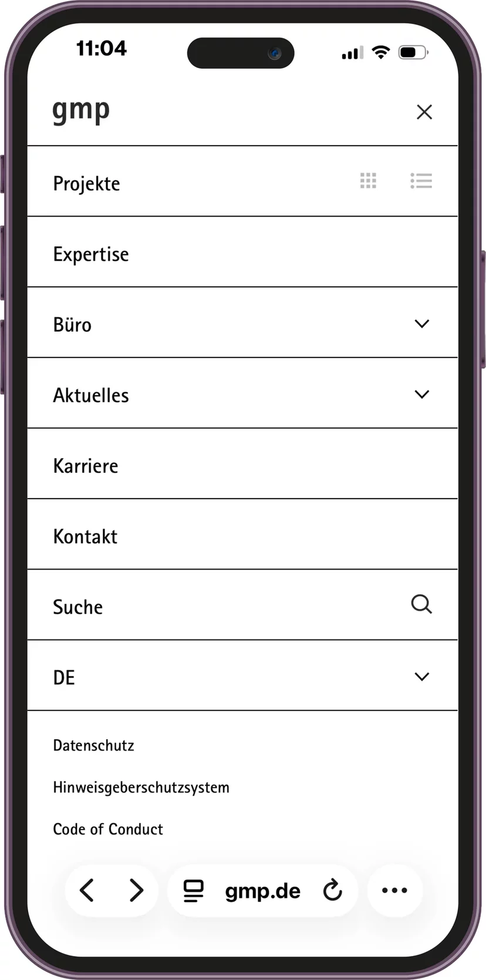The width and height of the screenshot is (486, 980).
Task: Open the Code of Conduct link
Action: (x=108, y=829)
